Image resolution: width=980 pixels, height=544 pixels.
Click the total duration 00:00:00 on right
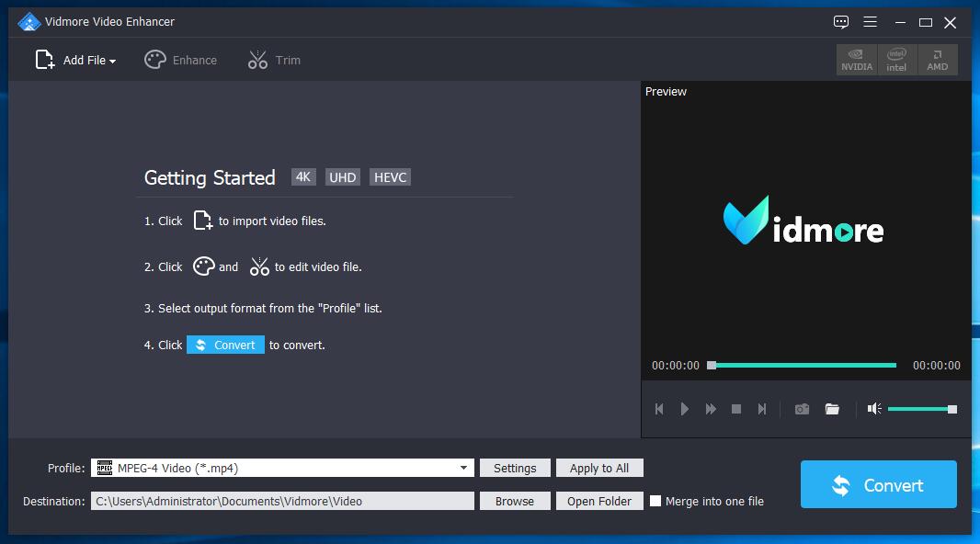click(936, 366)
